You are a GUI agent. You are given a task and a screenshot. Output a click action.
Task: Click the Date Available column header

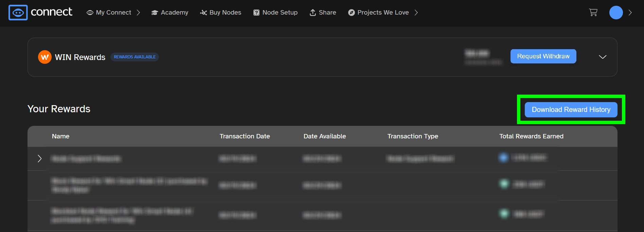point(325,136)
